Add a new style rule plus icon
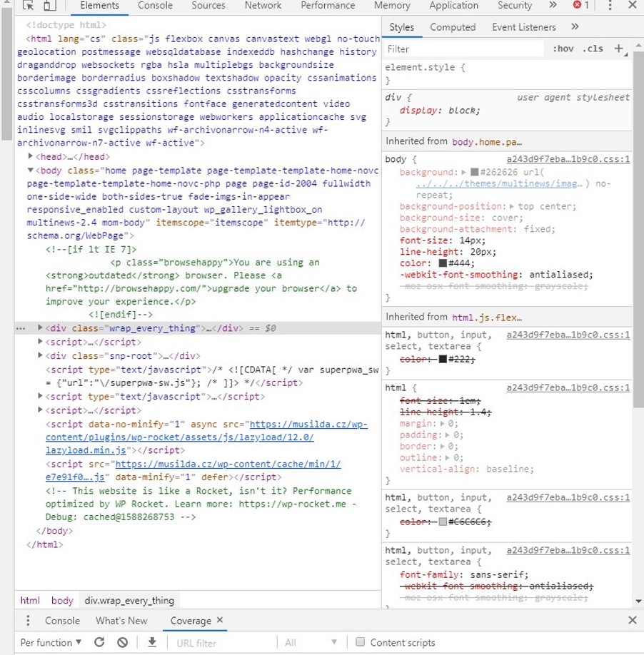Image resolution: width=644 pixels, height=655 pixels. pos(619,49)
